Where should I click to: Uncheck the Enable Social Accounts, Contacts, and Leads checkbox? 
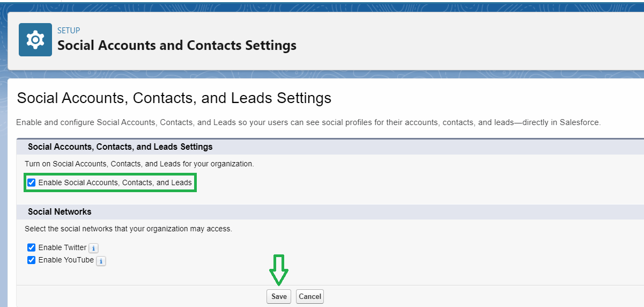31,182
